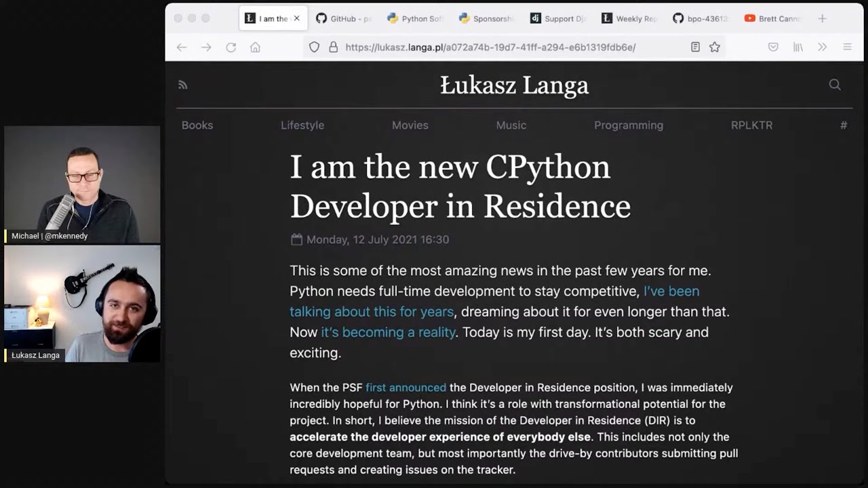Click the browser back arrow
This screenshot has height=488, width=868.
click(x=182, y=47)
